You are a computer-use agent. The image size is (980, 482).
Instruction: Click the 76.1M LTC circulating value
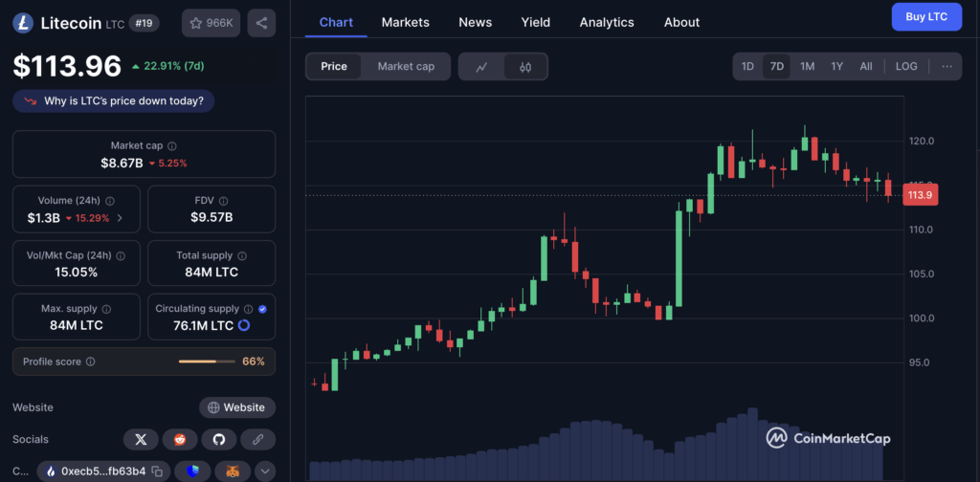pos(204,325)
